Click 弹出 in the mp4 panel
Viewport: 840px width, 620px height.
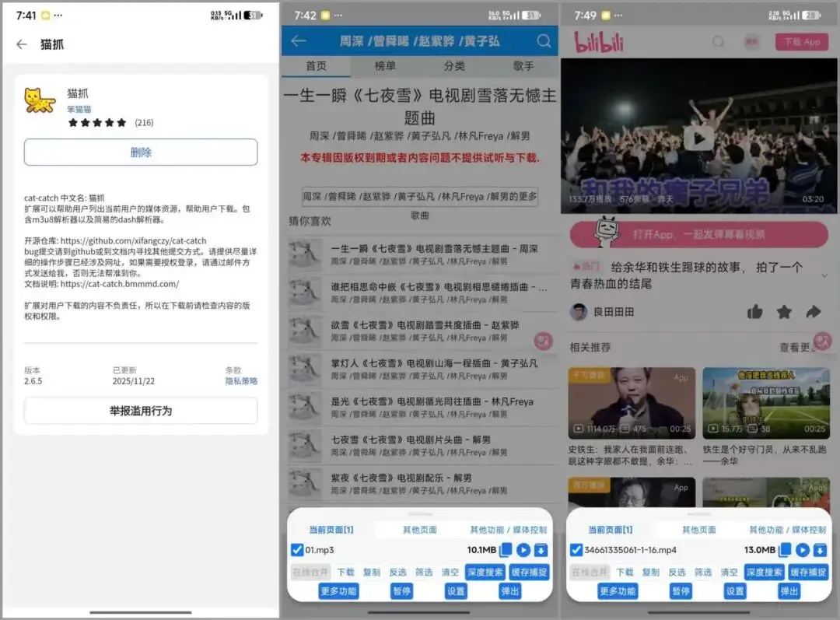pyautogui.click(x=789, y=591)
